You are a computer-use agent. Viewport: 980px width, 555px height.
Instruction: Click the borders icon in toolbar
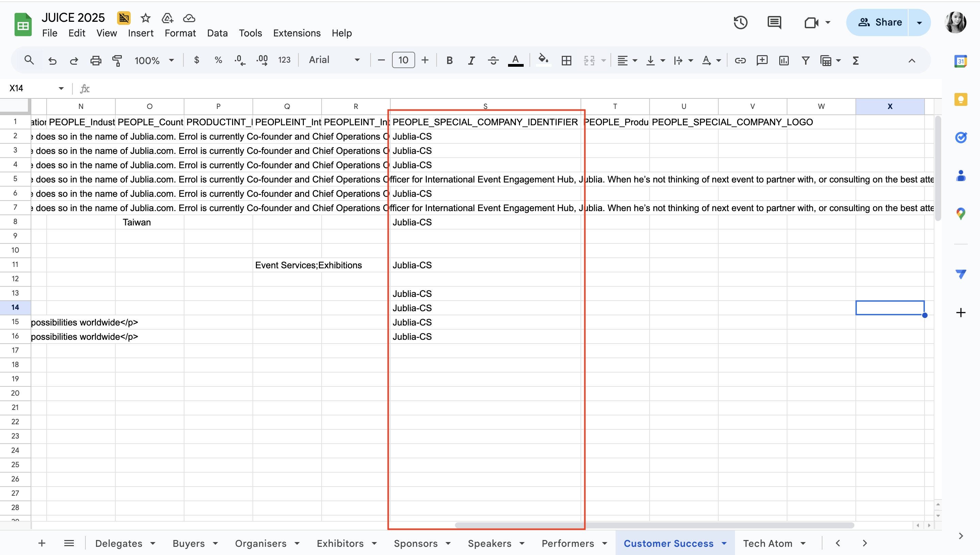point(566,60)
